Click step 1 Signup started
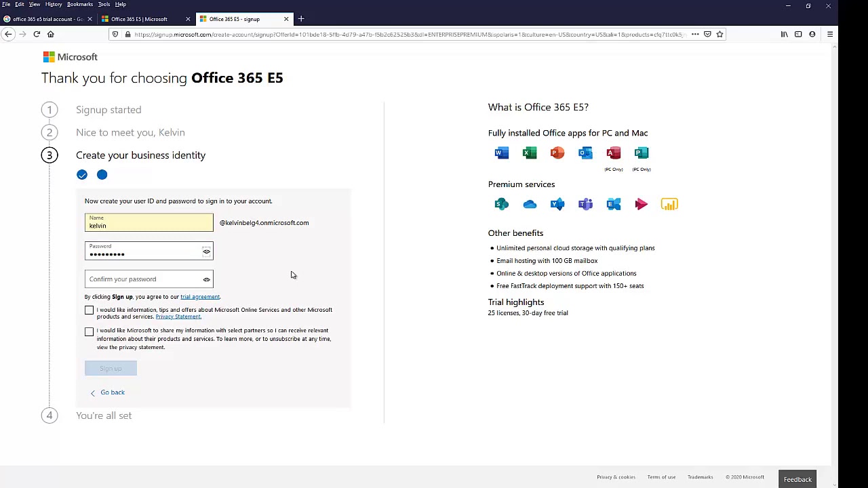This screenshot has width=868, height=488. 108,110
